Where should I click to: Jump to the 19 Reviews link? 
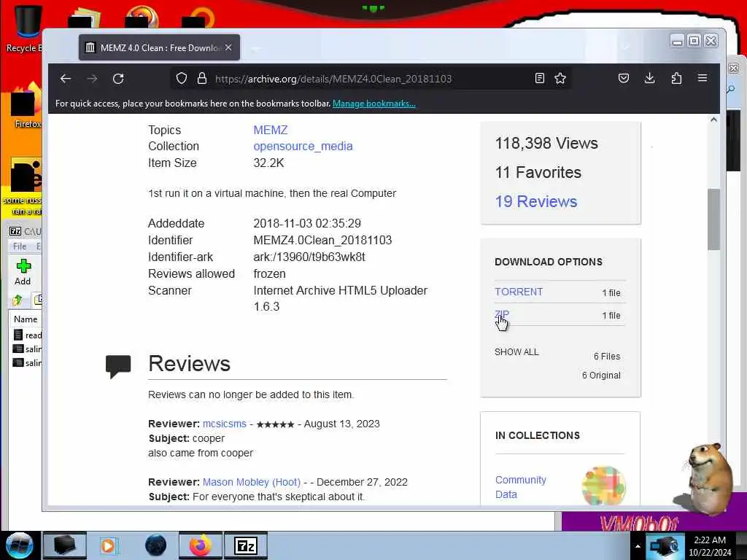coord(536,201)
